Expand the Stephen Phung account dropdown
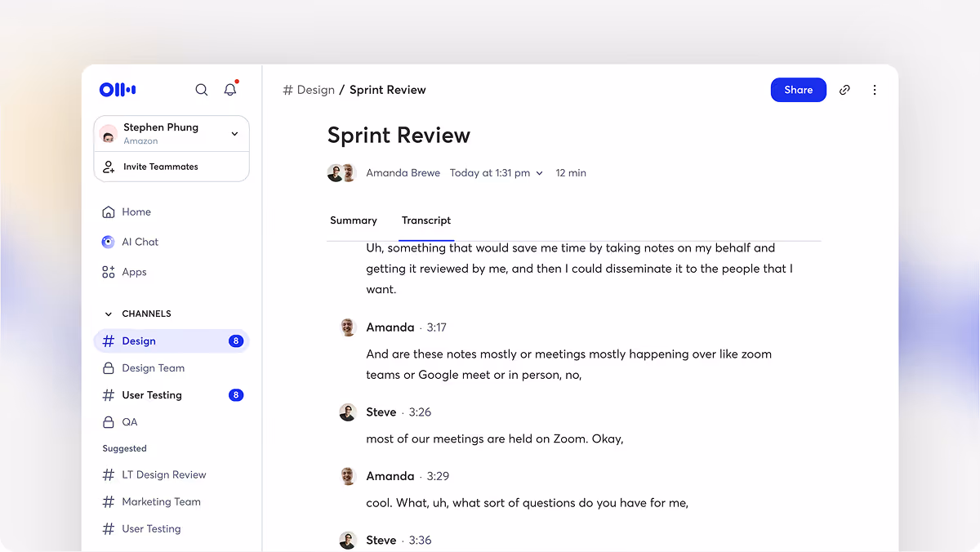 point(234,134)
